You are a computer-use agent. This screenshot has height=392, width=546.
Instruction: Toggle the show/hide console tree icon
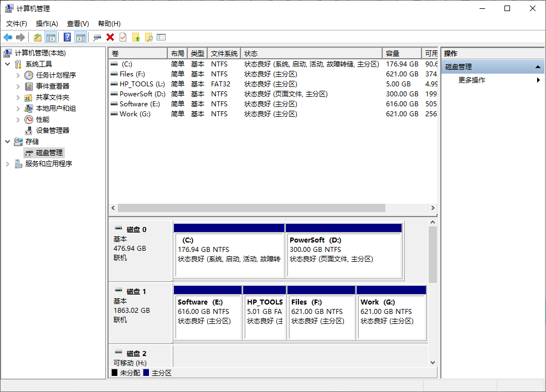[x=51, y=37]
